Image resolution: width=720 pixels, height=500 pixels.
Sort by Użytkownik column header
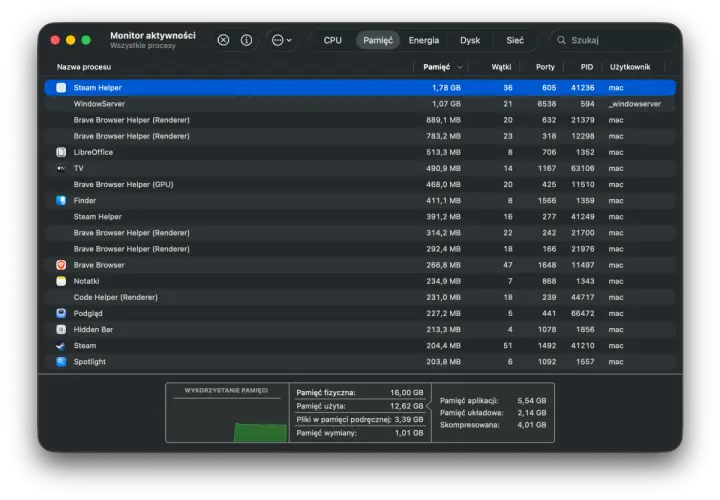click(x=630, y=67)
